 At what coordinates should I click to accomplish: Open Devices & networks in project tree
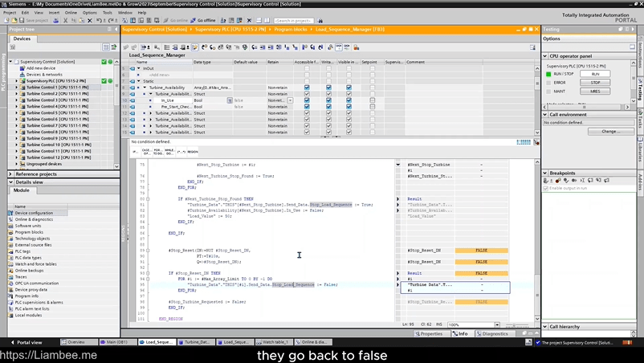[43, 74]
